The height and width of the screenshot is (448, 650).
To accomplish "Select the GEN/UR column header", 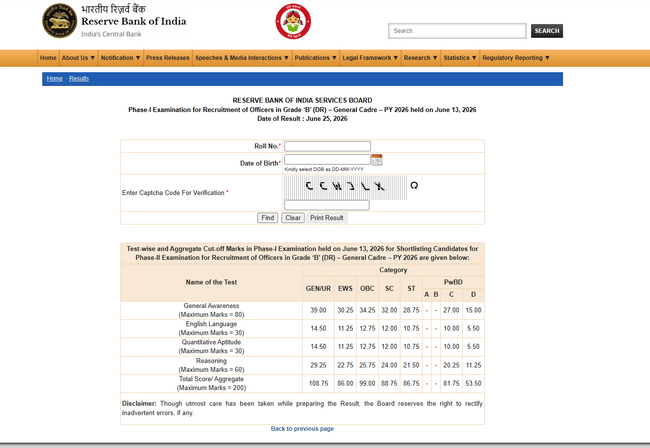I will pos(318,289).
